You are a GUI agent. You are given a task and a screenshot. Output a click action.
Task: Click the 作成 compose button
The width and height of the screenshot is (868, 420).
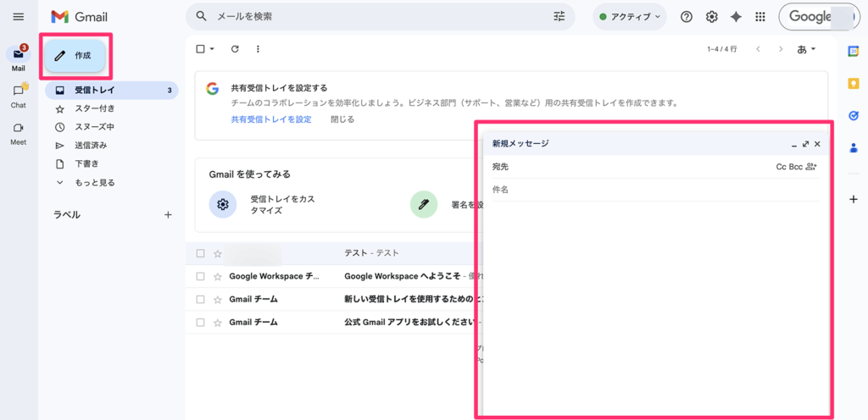click(75, 55)
